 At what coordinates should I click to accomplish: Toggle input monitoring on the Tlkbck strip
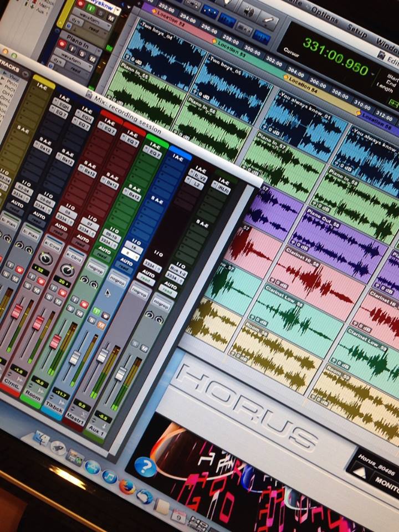pos(96,310)
